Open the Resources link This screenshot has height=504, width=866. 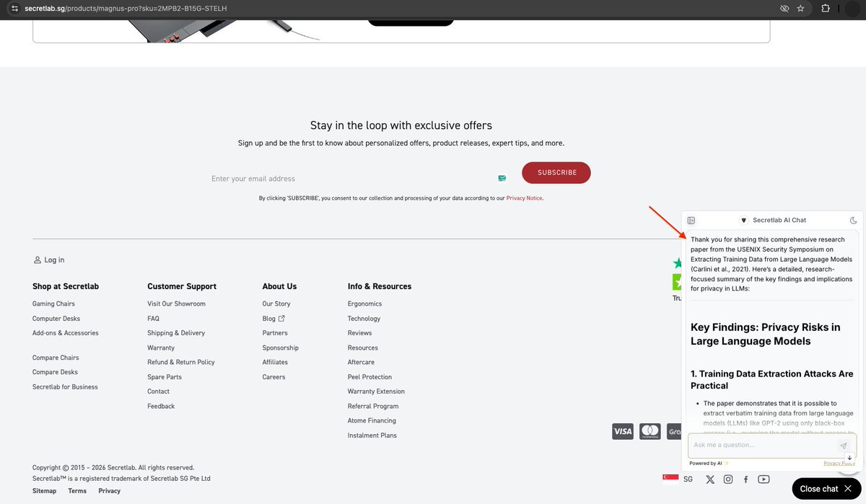[x=363, y=348]
